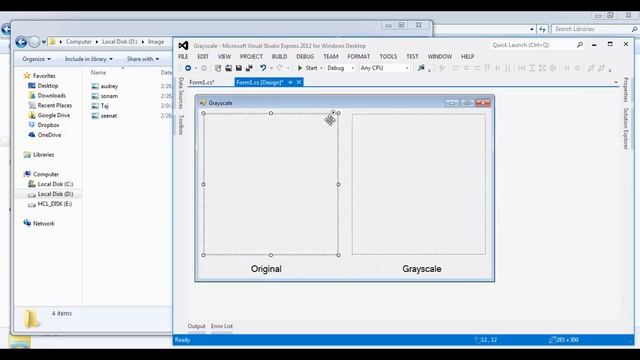Open the Organize menu in Explorer
The image size is (640, 360).
[36, 59]
